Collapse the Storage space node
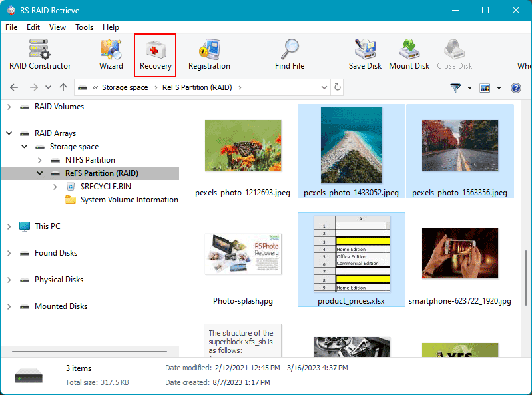Image resolution: width=532 pixels, height=395 pixels. 25,147
